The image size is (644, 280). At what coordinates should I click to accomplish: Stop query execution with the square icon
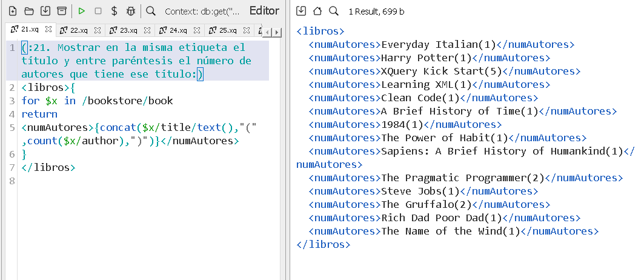click(98, 11)
